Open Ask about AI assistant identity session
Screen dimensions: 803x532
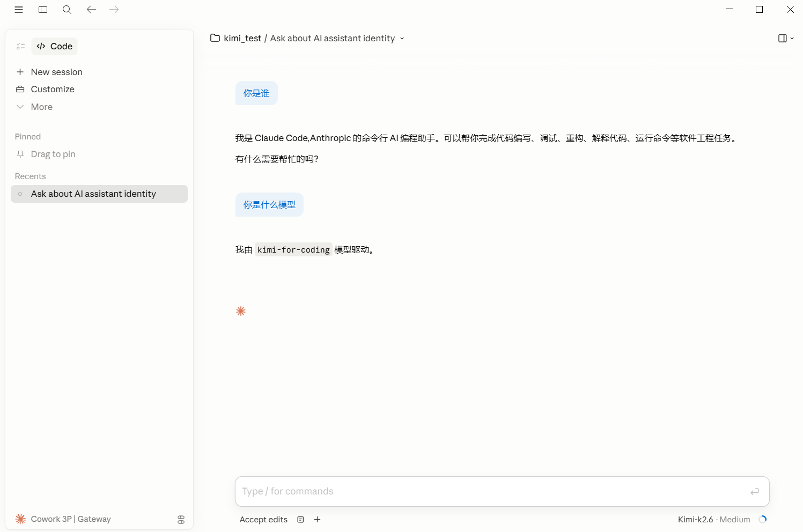[99, 194]
